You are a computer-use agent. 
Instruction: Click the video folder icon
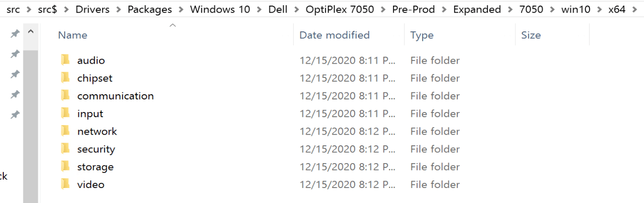(65, 185)
